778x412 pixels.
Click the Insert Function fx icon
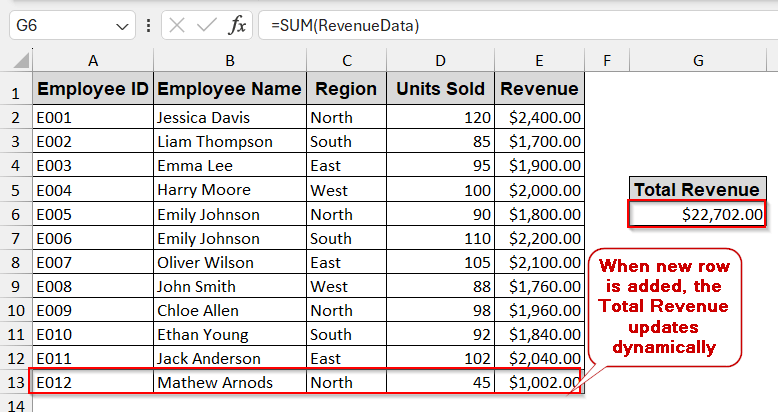pos(237,25)
